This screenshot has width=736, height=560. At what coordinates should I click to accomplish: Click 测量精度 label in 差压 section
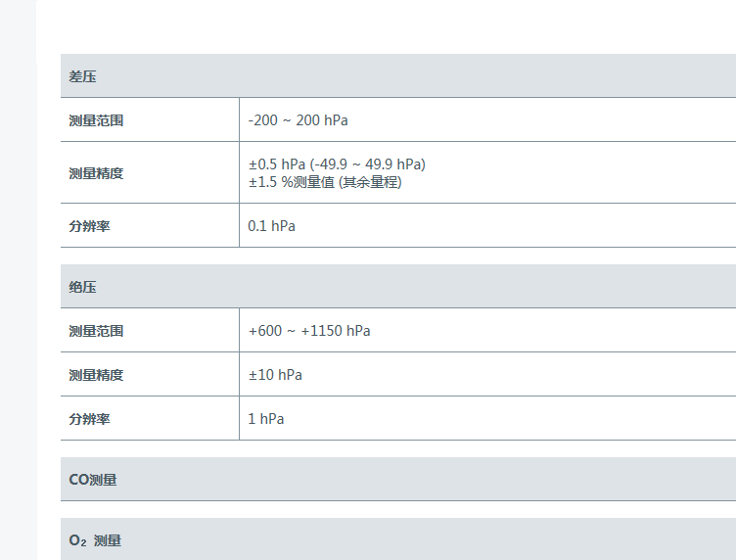click(x=96, y=173)
